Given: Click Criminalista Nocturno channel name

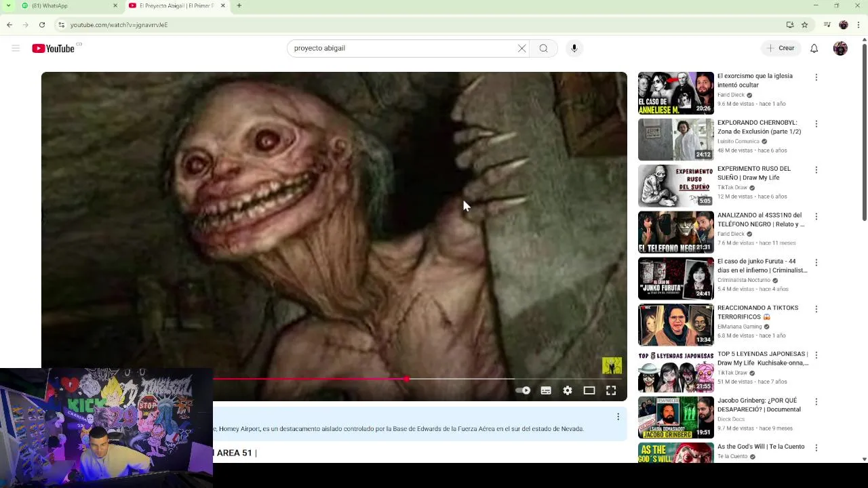Looking at the screenshot, I should (744, 280).
